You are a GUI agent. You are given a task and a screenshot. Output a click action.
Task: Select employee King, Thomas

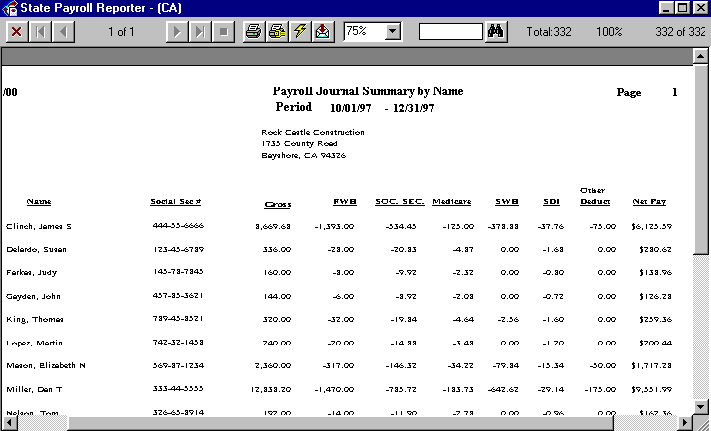tap(35, 320)
